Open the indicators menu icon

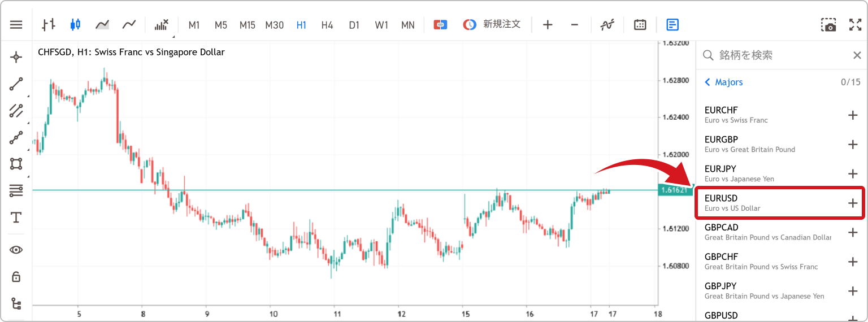[x=162, y=25]
